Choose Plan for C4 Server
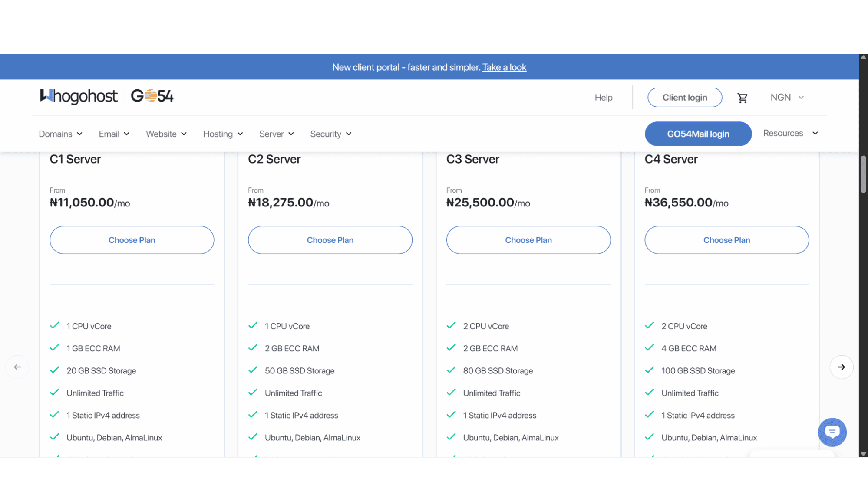Viewport: 868px width, 488px height. point(726,240)
